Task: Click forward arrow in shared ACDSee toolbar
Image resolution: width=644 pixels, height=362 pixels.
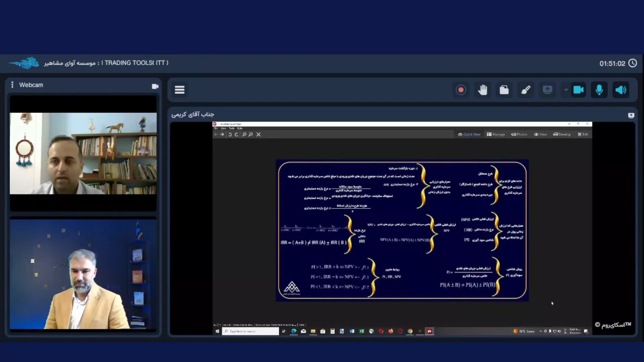Action: [222, 134]
